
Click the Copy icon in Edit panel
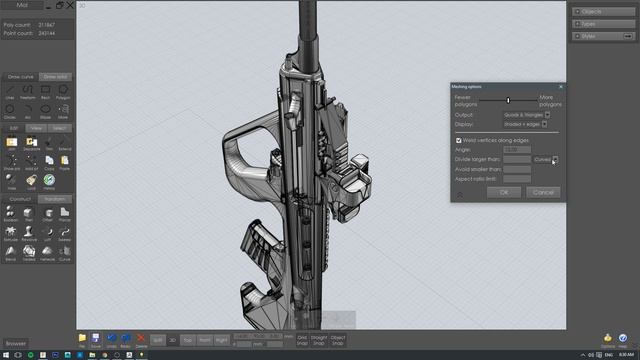49,163
